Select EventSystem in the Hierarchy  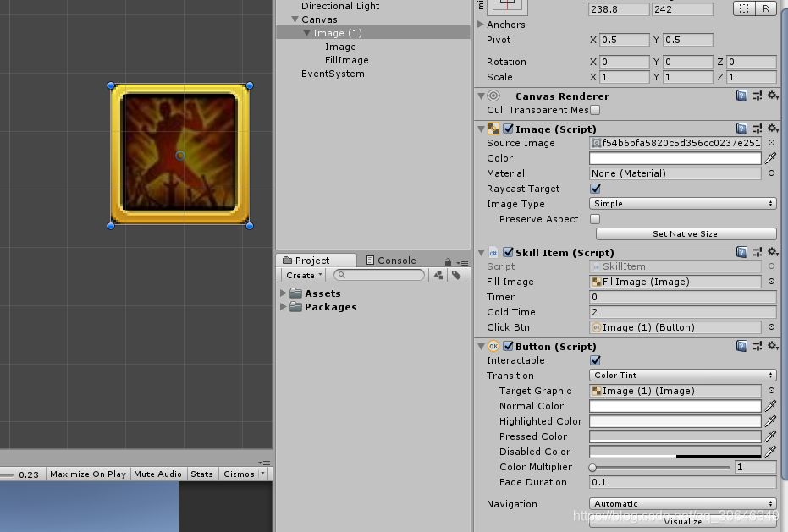click(333, 74)
